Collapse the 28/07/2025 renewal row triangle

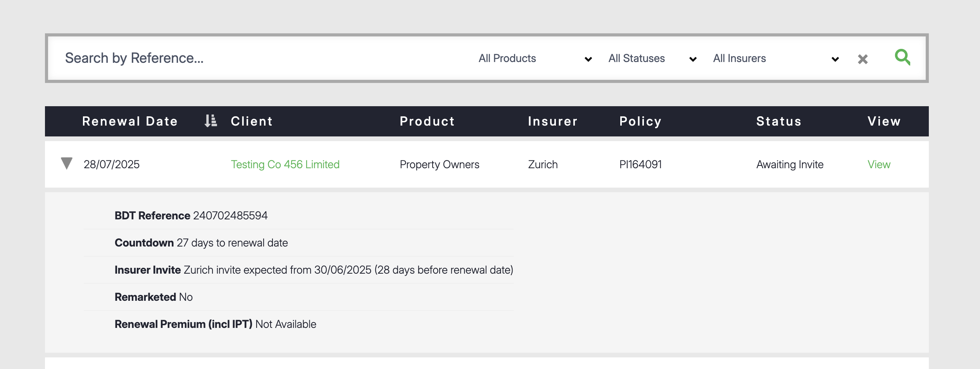pyautogui.click(x=67, y=164)
